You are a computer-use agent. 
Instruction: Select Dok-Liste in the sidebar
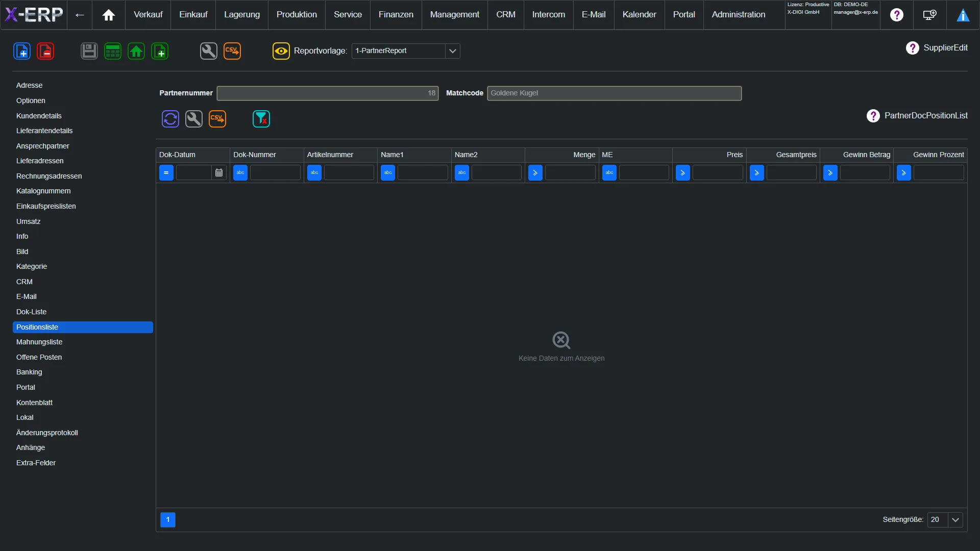click(83, 312)
